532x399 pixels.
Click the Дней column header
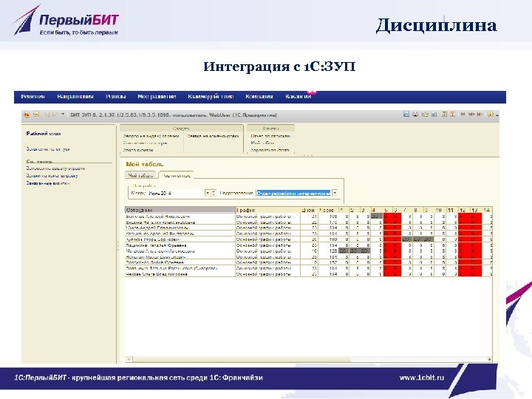(309, 210)
